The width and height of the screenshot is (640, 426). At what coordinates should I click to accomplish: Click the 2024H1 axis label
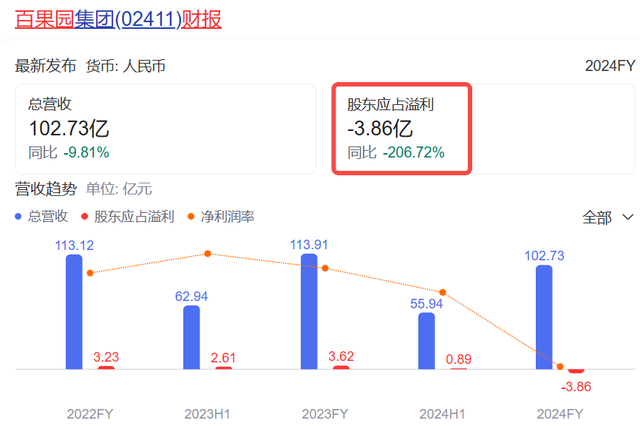pyautogui.click(x=442, y=414)
